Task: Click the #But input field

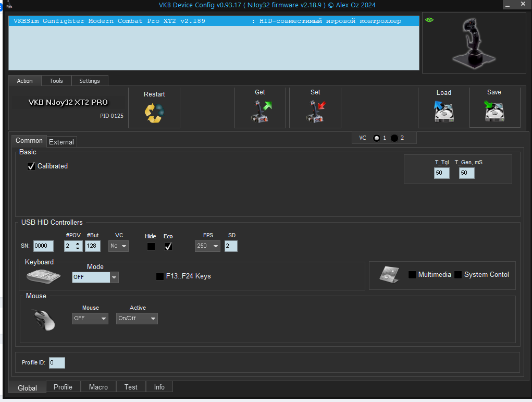Action: pyautogui.click(x=93, y=246)
